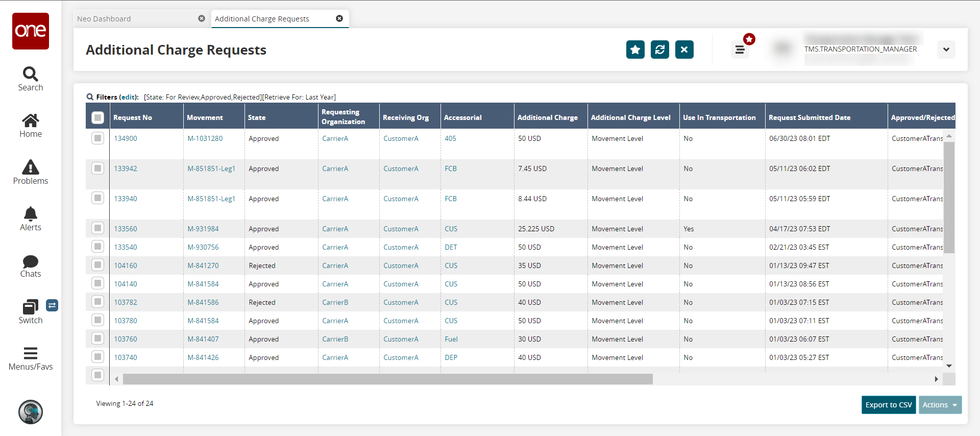Expand the user profile dropdown chevron
This screenshot has width=980, height=436.
click(946, 50)
